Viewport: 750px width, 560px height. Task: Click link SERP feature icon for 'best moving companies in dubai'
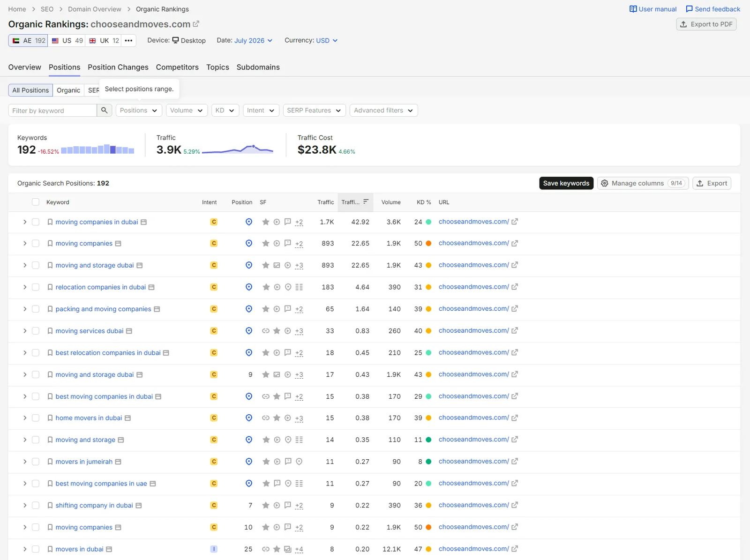pyautogui.click(x=266, y=396)
